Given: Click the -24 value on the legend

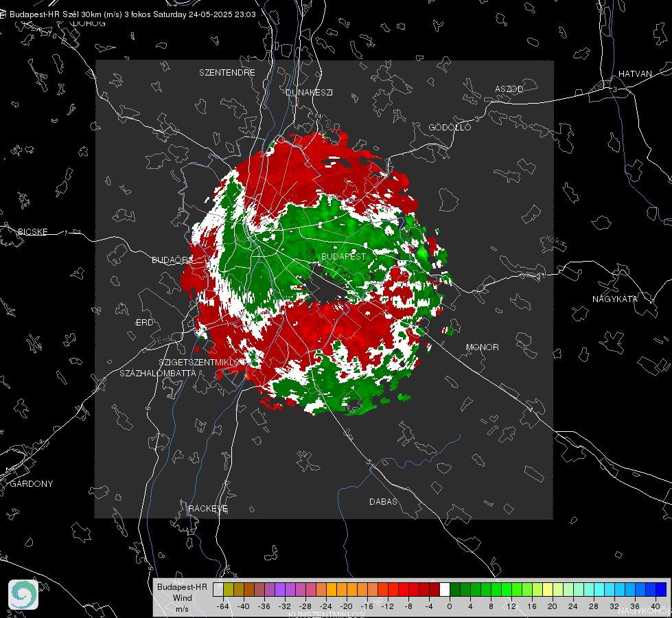Looking at the screenshot, I should (x=326, y=606).
